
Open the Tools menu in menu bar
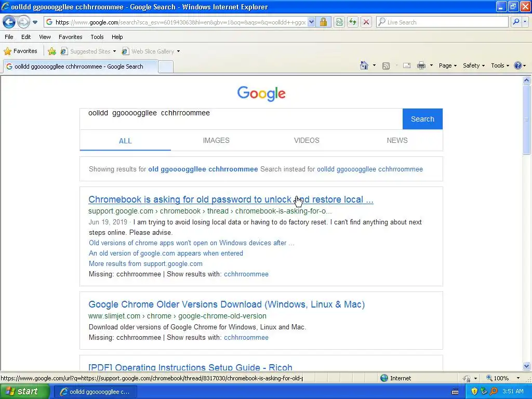(97, 37)
